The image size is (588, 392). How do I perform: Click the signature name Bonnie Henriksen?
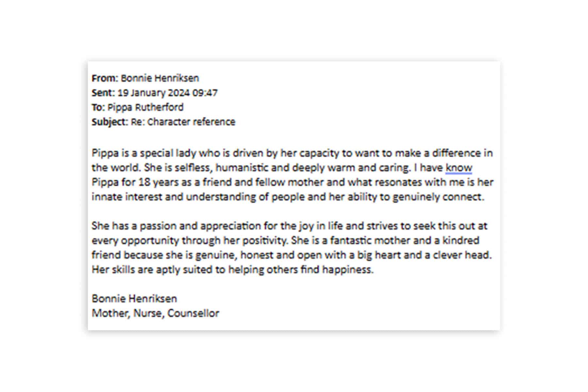[134, 298]
